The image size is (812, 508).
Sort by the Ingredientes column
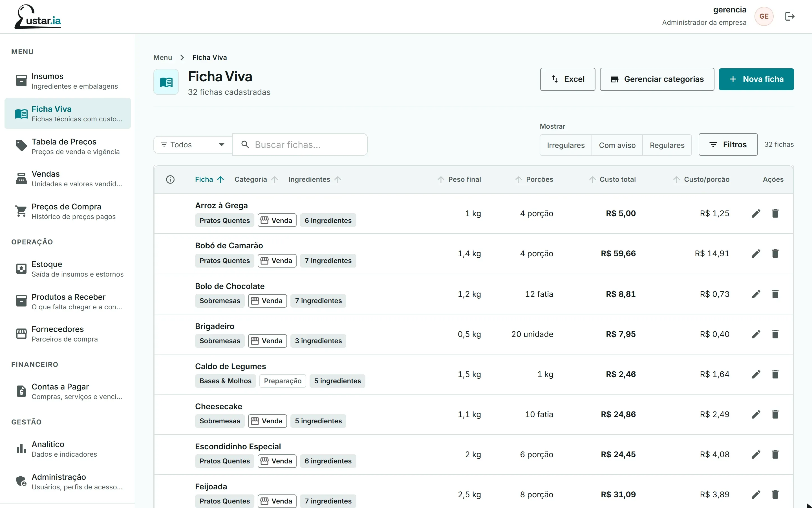[x=315, y=179]
